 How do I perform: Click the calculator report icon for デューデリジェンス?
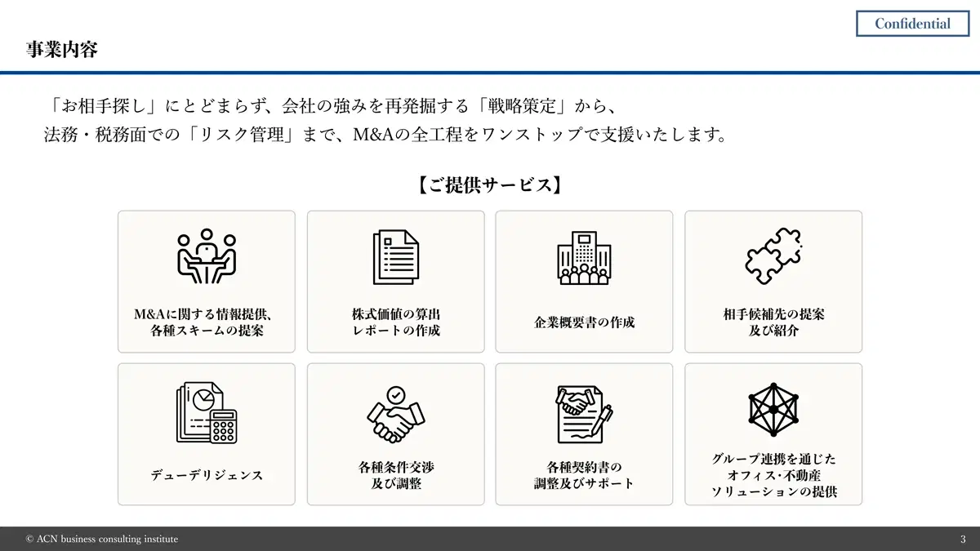207,412
